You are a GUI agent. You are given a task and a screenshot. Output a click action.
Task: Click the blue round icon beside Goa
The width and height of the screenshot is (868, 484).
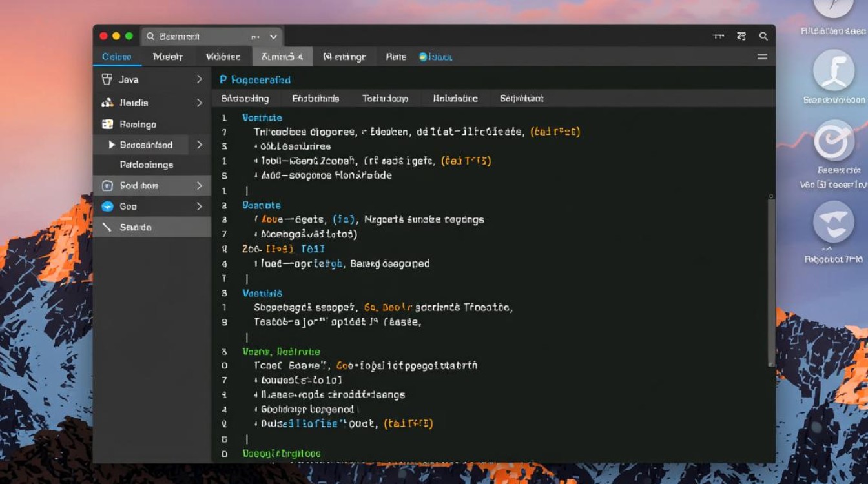107,207
